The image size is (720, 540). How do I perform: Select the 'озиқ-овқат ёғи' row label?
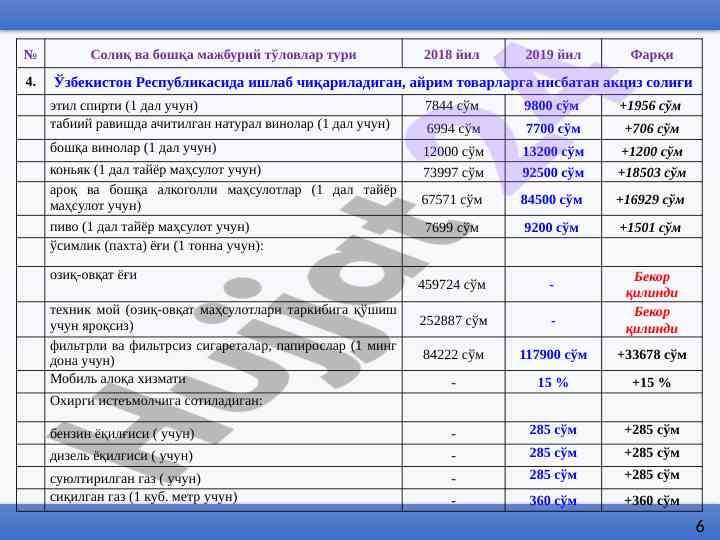click(93, 275)
